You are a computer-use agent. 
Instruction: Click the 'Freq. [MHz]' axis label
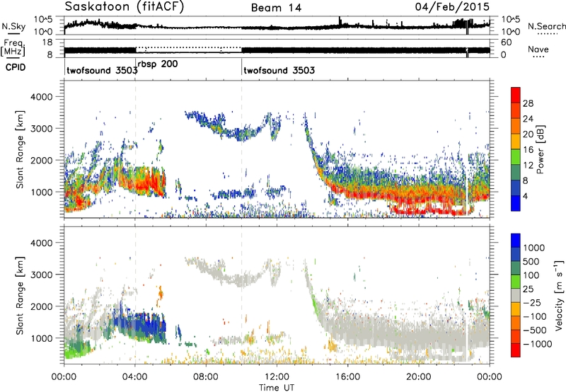(13, 47)
